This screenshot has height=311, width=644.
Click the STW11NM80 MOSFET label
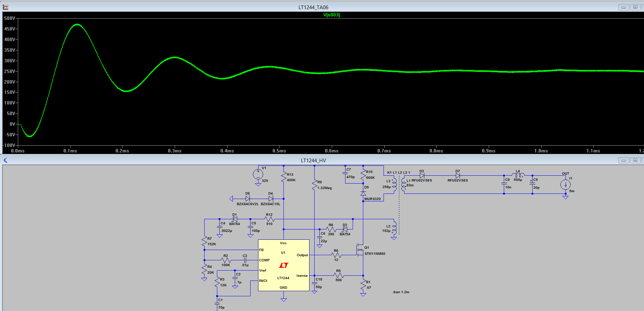point(375,253)
